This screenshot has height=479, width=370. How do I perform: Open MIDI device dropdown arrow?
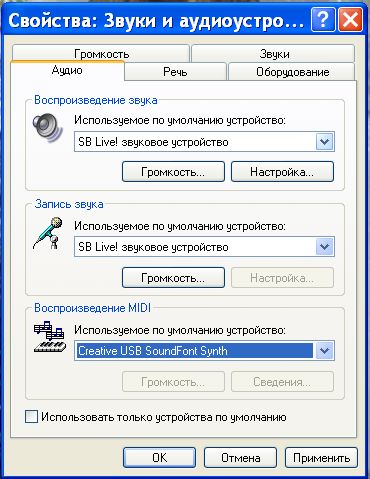point(324,351)
